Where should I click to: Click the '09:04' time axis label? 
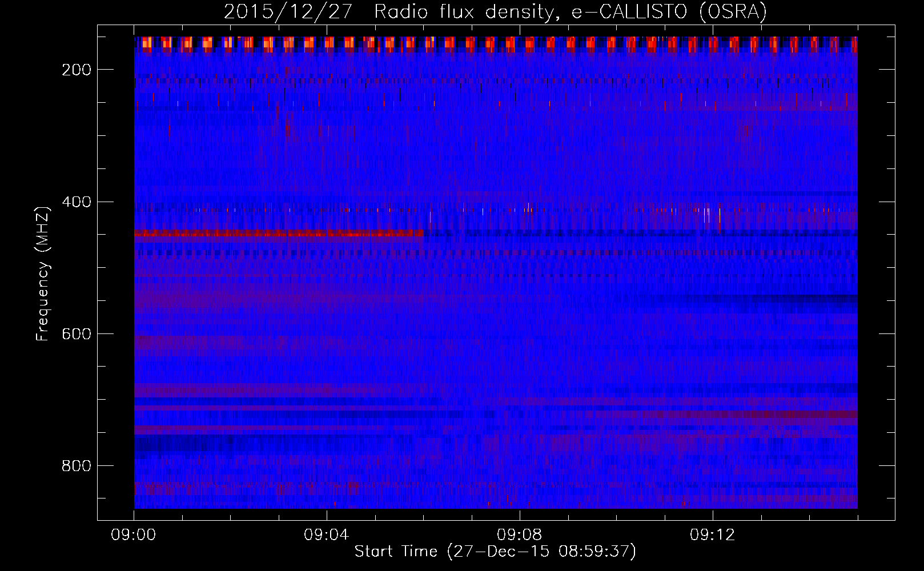click(x=327, y=535)
